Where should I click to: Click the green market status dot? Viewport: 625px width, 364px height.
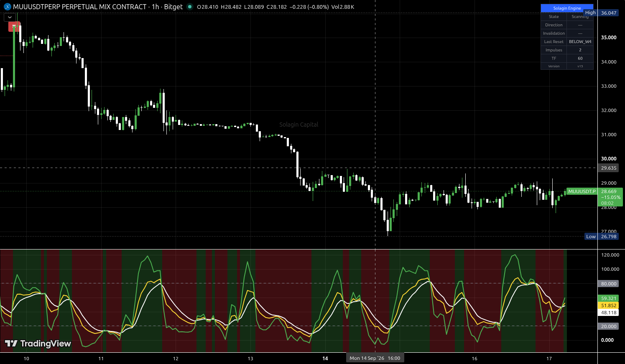[x=190, y=7]
